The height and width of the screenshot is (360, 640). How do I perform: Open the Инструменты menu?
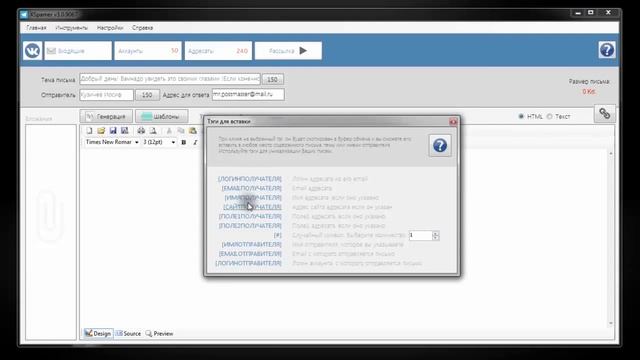[x=71, y=28]
